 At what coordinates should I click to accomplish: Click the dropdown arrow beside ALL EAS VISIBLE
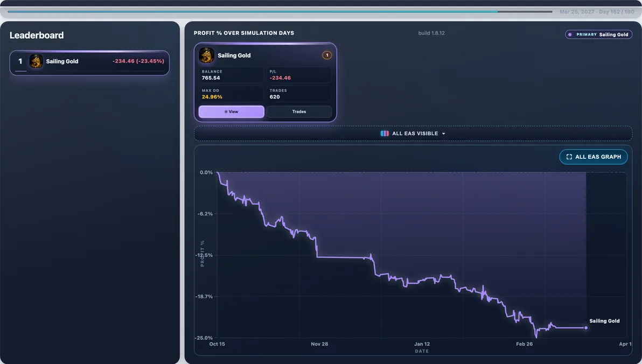pyautogui.click(x=443, y=134)
